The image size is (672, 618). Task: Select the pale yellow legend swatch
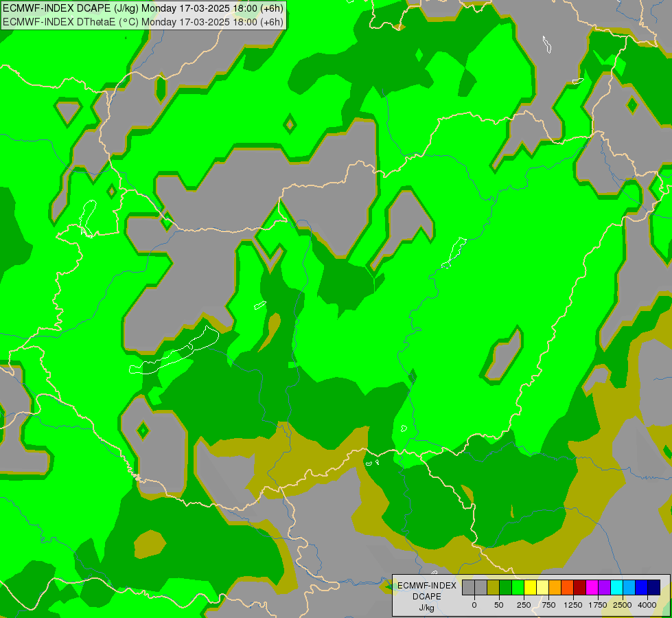tap(542, 587)
